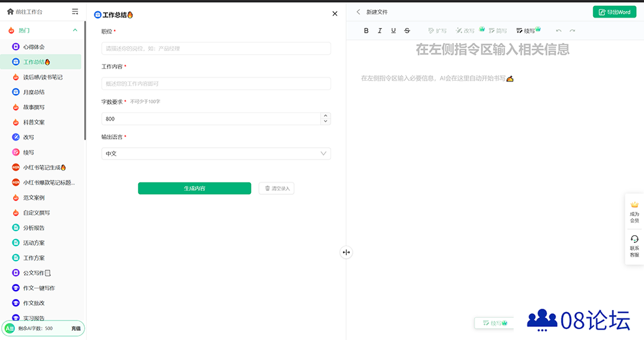Click the 成为会员 crown button
The height and width of the screenshot is (340, 644).
[x=635, y=212]
